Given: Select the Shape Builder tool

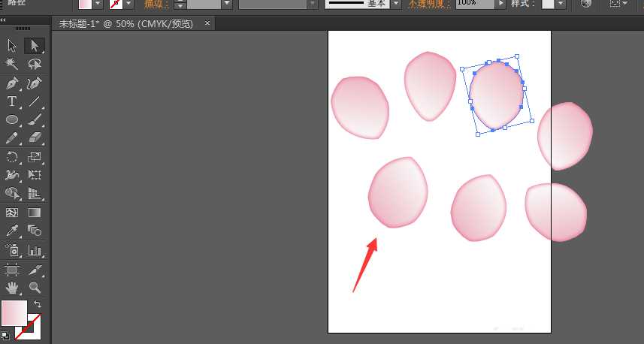Looking at the screenshot, I should [12, 193].
